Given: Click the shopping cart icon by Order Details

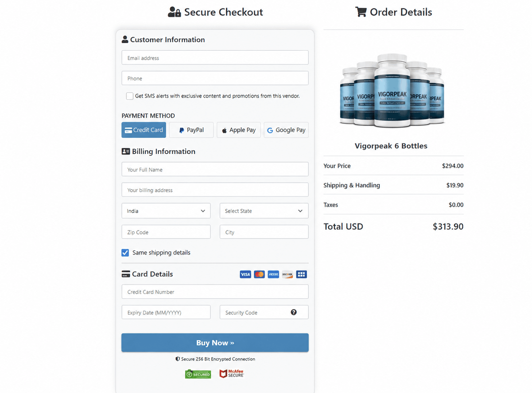Looking at the screenshot, I should coord(361,12).
